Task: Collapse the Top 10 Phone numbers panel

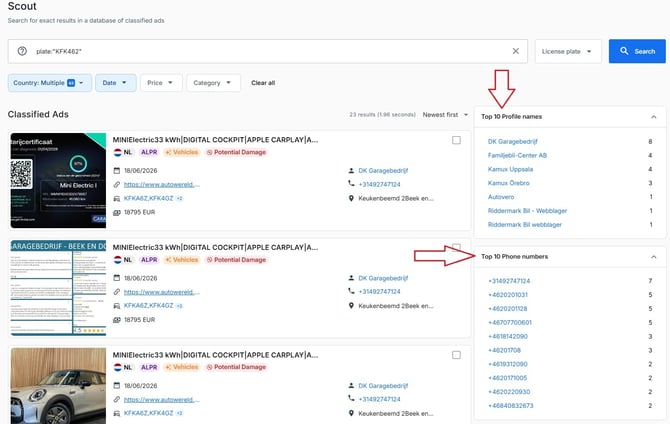Action: point(653,257)
